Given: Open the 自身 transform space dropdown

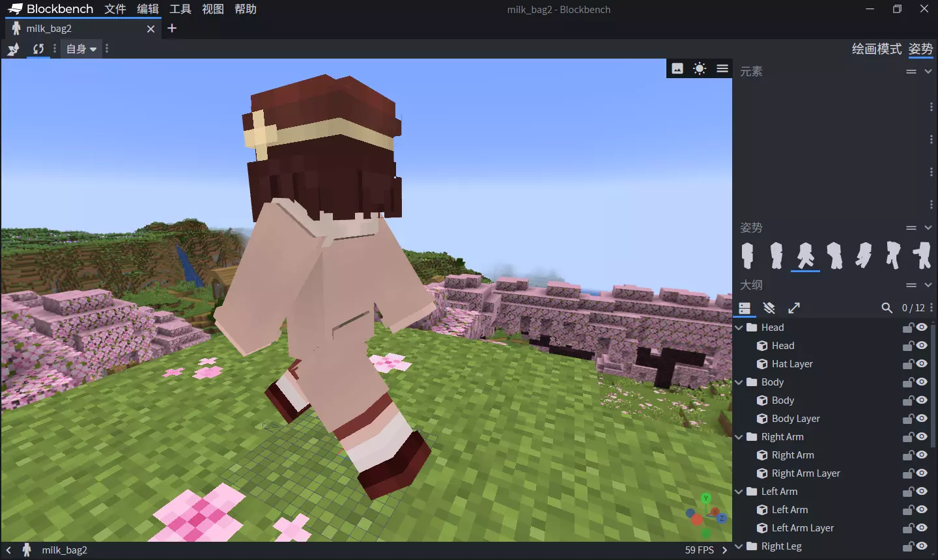Looking at the screenshot, I should pyautogui.click(x=81, y=49).
